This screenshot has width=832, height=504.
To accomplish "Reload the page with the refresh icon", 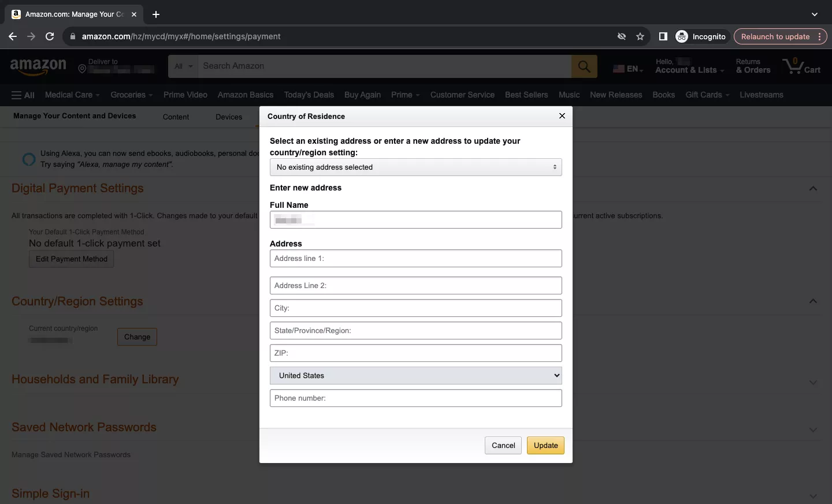I will (x=50, y=36).
